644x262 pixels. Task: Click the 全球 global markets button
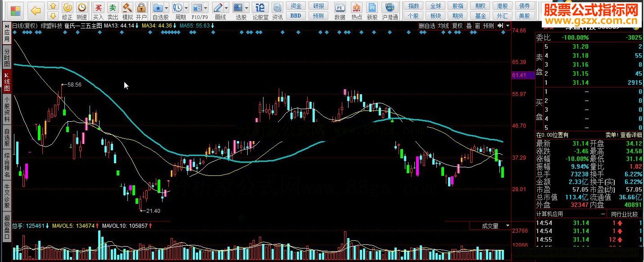pos(435,6)
